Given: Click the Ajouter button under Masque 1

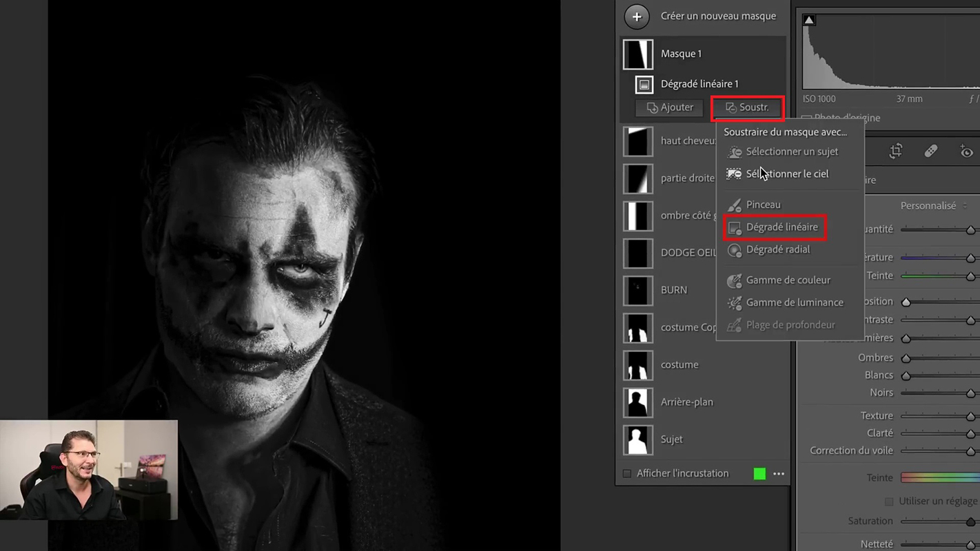Looking at the screenshot, I should pyautogui.click(x=669, y=107).
